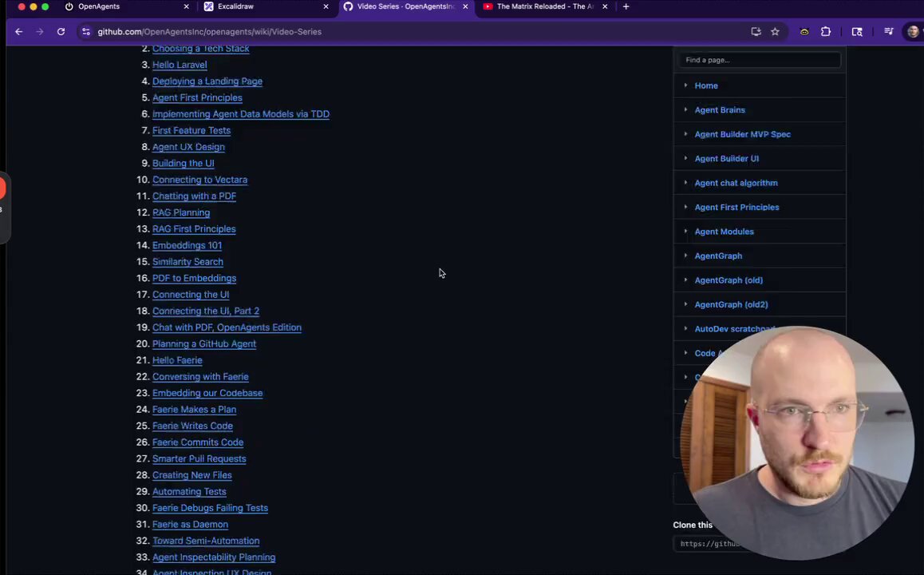Viewport: 924px width, 575px height.
Task: Open the browser profile avatar
Action: [913, 32]
